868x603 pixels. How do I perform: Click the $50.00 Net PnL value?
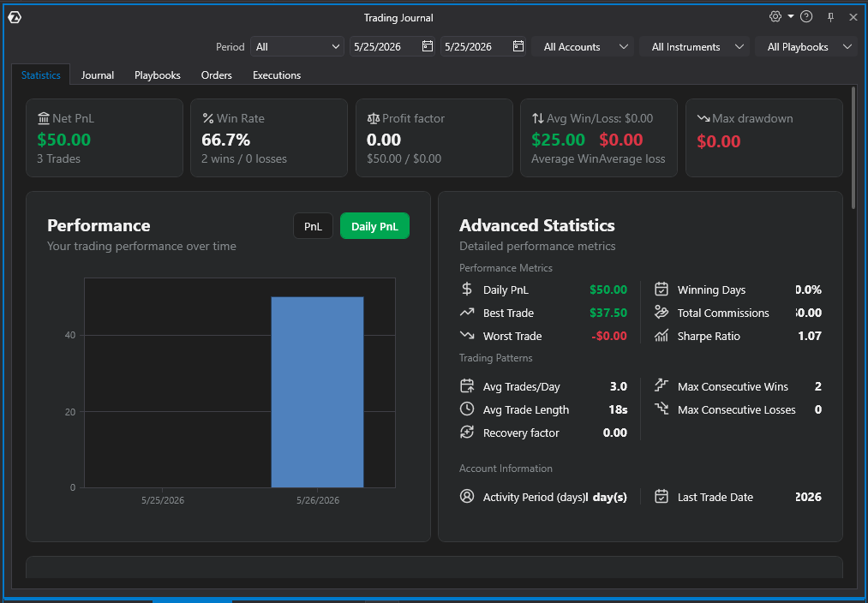click(63, 140)
